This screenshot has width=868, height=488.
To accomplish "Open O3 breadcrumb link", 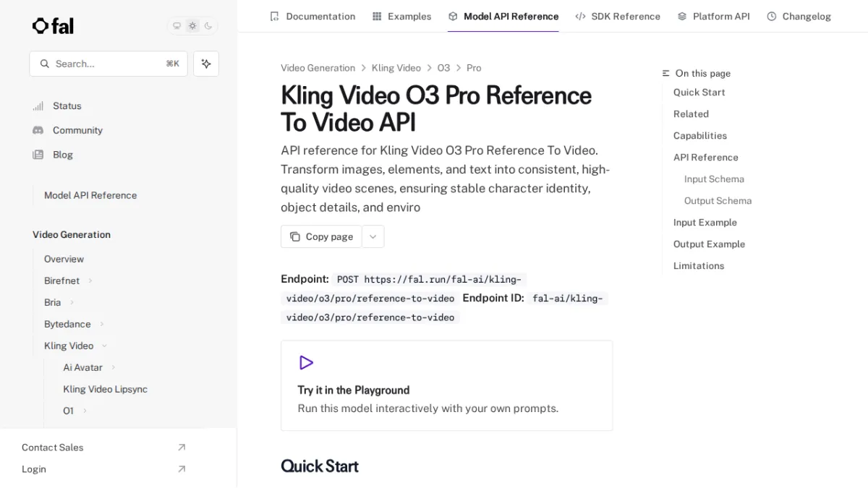I will [443, 68].
